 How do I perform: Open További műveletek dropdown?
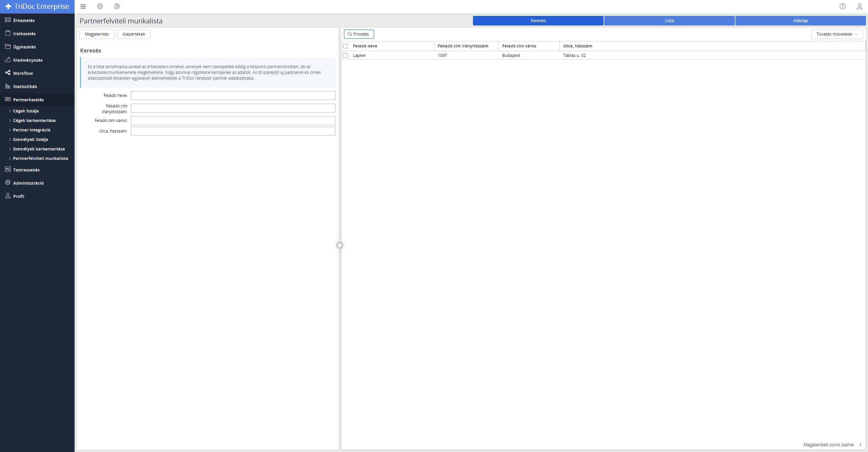pyautogui.click(x=837, y=34)
